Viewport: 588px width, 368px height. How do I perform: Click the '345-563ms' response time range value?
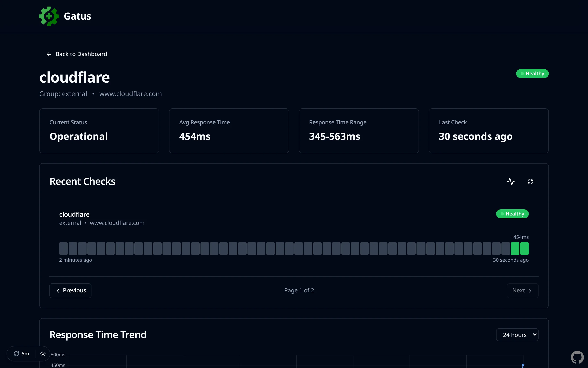(335, 136)
